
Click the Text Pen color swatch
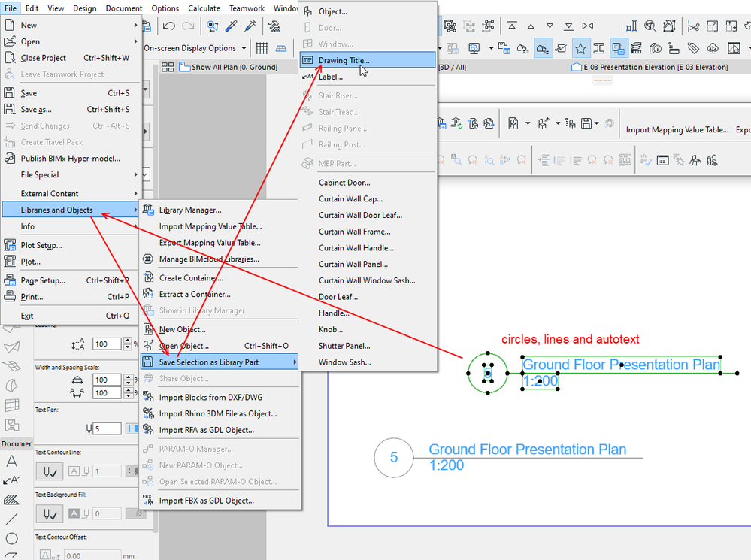tap(132, 428)
